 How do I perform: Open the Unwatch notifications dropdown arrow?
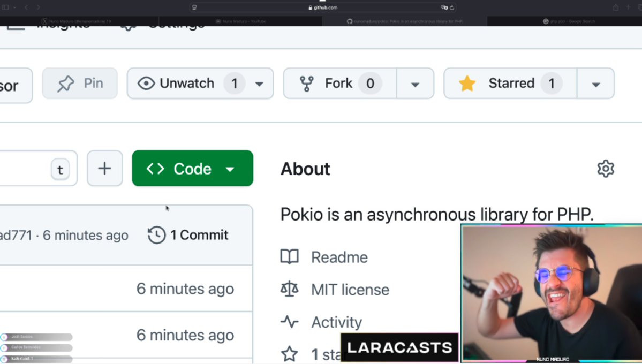tap(259, 84)
